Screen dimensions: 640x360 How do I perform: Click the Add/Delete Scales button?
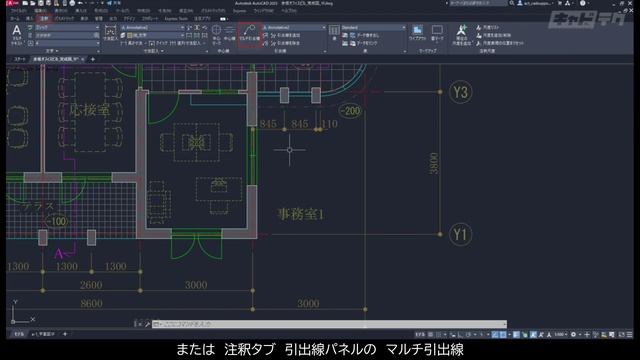pyautogui.click(x=493, y=35)
